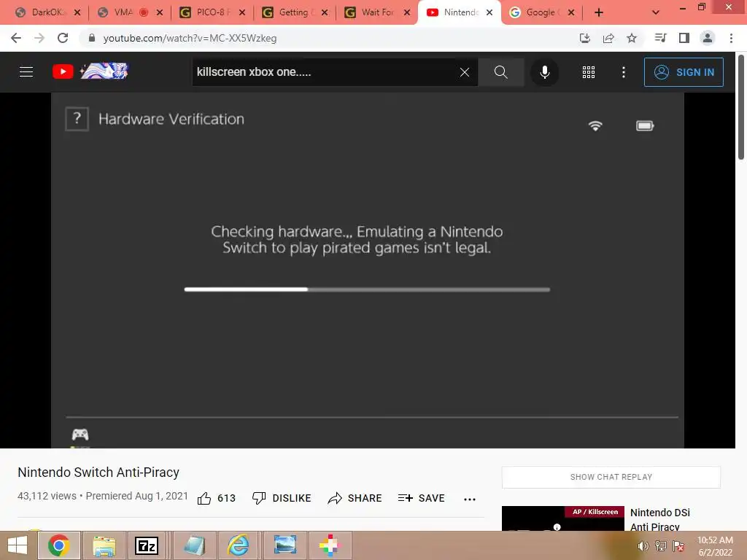Go back using browser back arrow
The width and height of the screenshot is (747, 560).
coord(16,38)
